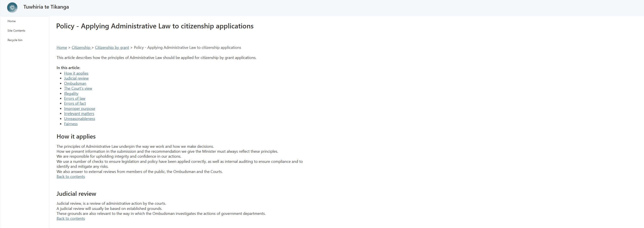Open The Court's view section link
The image size is (644, 228).
[x=78, y=88]
